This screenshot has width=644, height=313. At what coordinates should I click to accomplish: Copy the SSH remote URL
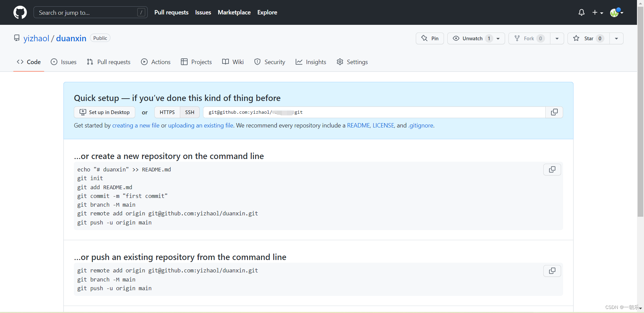click(554, 112)
